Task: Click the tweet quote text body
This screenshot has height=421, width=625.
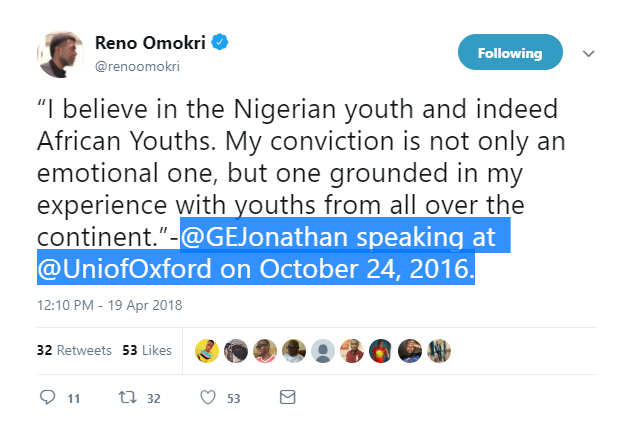Action: pyautogui.click(x=290, y=170)
